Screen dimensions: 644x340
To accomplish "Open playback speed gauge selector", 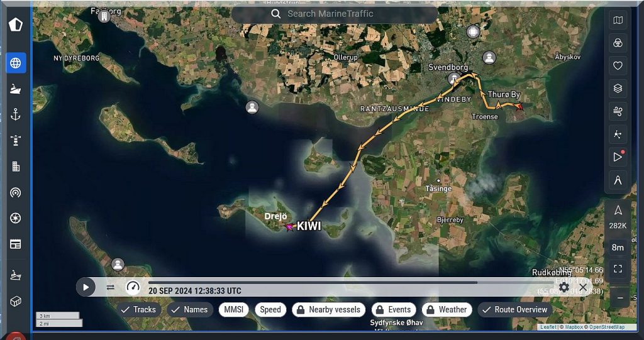I will (x=133, y=287).
